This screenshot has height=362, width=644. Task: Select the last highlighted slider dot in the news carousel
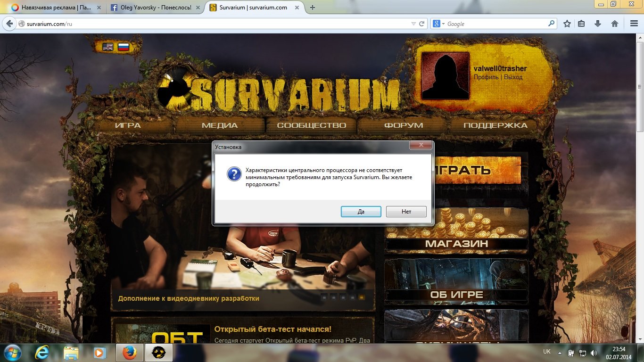pyautogui.click(x=362, y=297)
